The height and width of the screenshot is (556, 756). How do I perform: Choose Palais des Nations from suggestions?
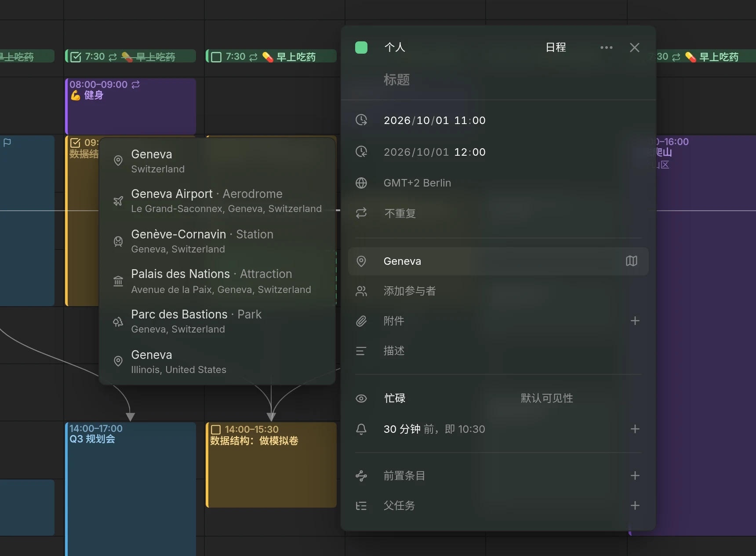coord(218,282)
